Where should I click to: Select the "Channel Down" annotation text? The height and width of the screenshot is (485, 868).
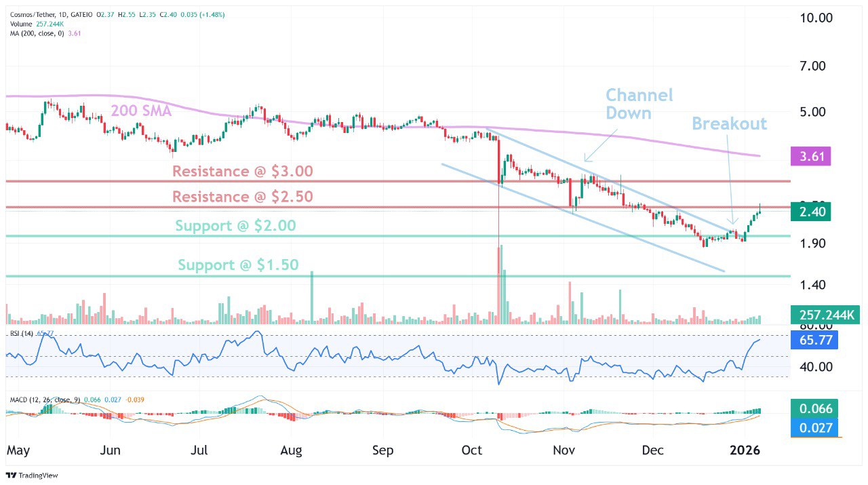(638, 104)
